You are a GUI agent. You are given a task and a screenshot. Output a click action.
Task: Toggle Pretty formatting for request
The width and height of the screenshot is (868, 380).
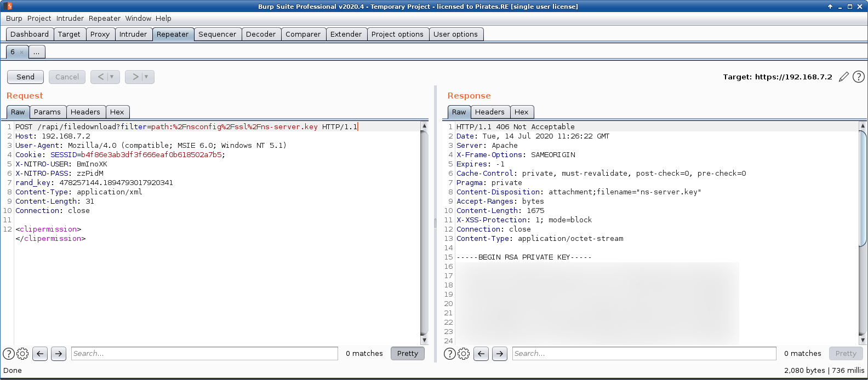tap(407, 354)
